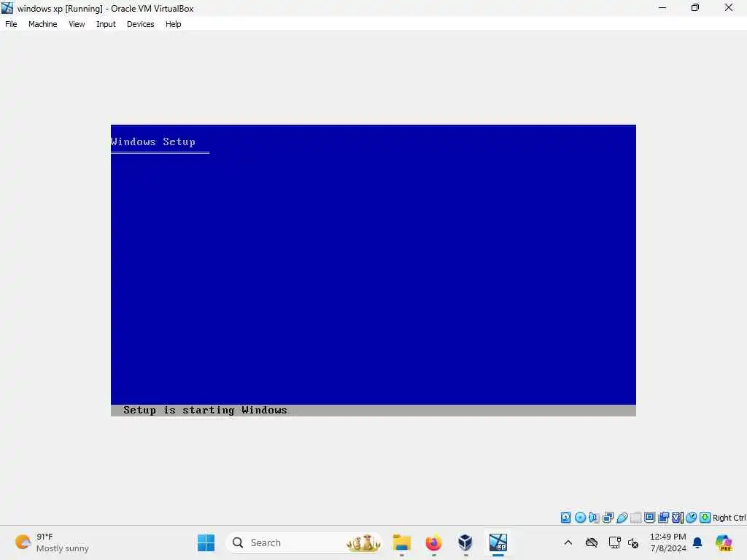Click the USB devices status icon
Viewport: 747px width, 560px height.
click(622, 518)
